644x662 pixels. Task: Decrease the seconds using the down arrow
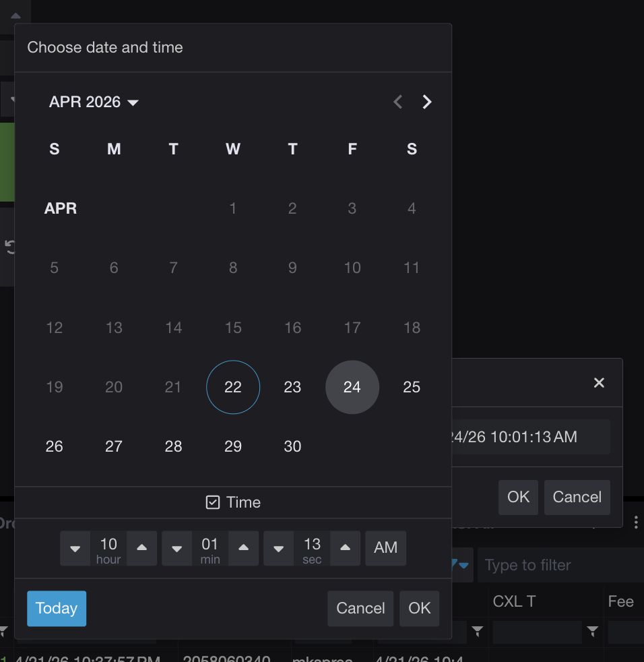pos(278,548)
